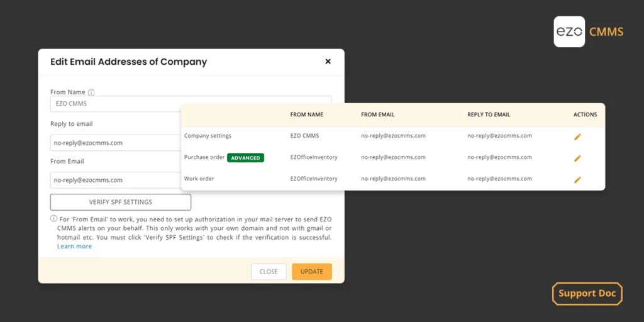Click the Company settings reply-to email cell
The width and height of the screenshot is (644, 322).
[x=499, y=136]
